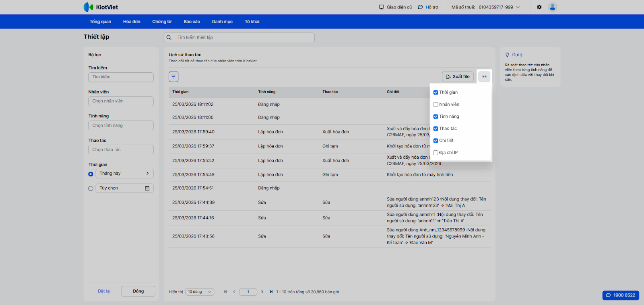Screen dimensions: 644x305
Task: Go to the last page of records
Action: (271, 292)
